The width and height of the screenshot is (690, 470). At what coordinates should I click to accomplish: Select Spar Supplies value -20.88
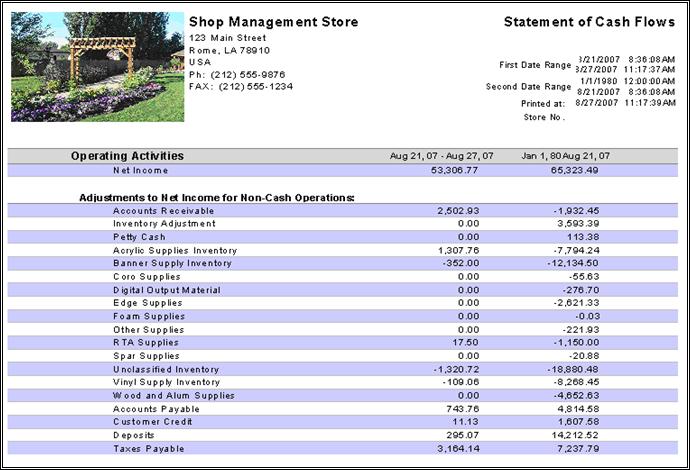(584, 356)
